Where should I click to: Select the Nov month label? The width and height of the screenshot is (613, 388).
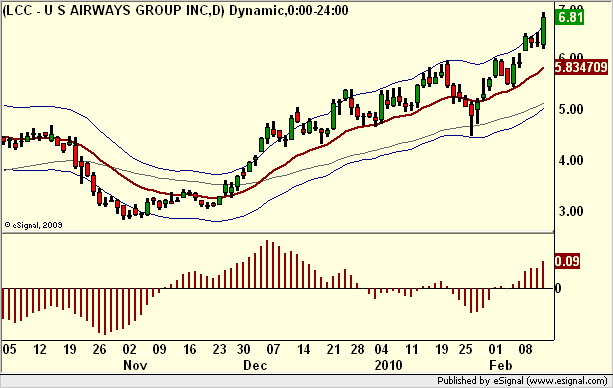[135, 365]
